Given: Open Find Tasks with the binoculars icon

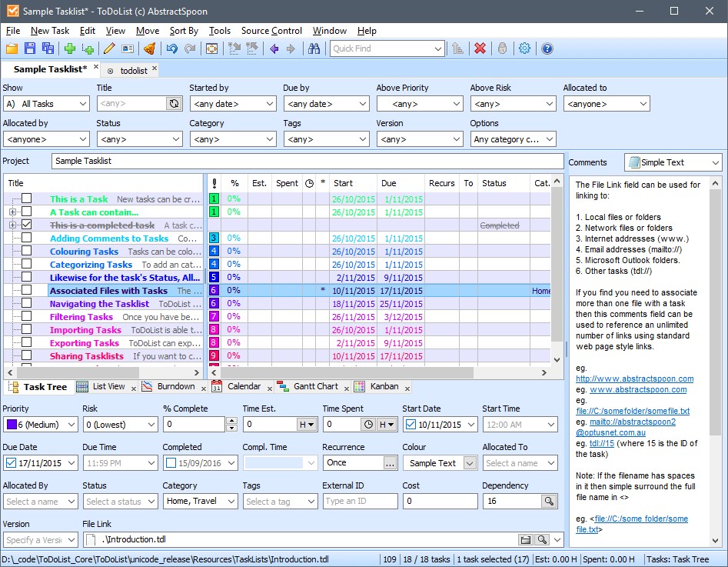Looking at the screenshot, I should pyautogui.click(x=314, y=48).
